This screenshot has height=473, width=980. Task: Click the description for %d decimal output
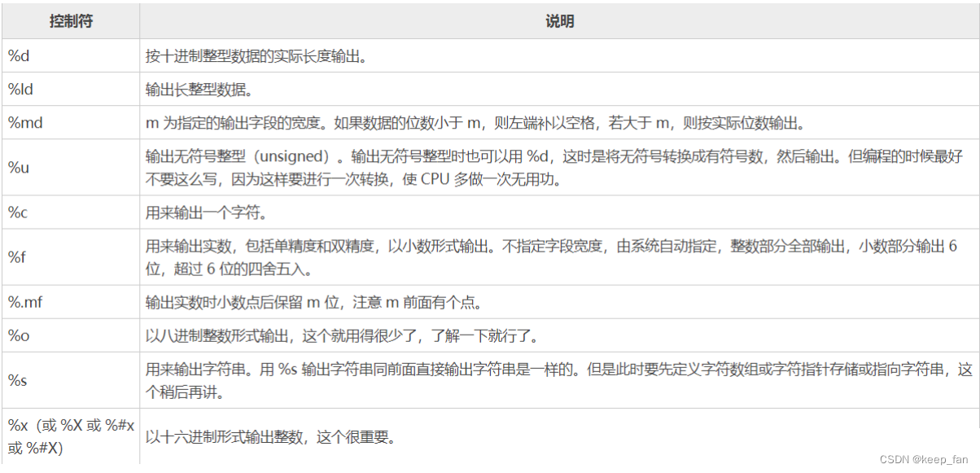click(x=326, y=55)
